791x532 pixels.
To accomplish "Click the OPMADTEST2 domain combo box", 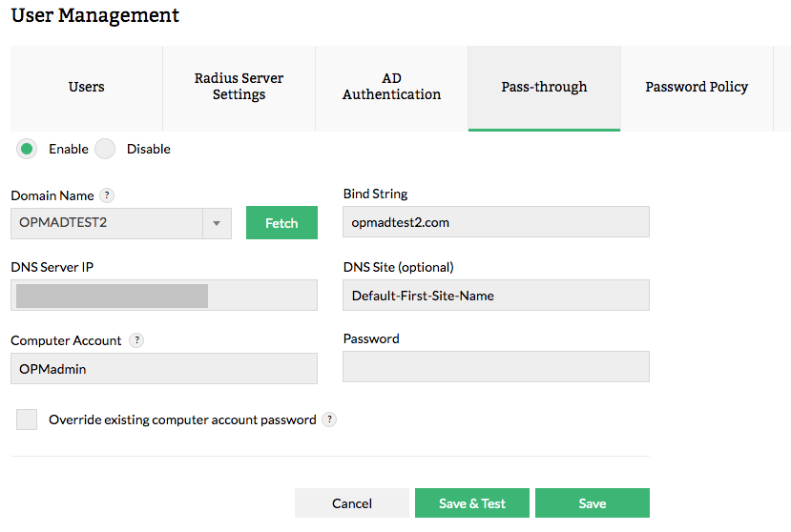I will (107, 223).
